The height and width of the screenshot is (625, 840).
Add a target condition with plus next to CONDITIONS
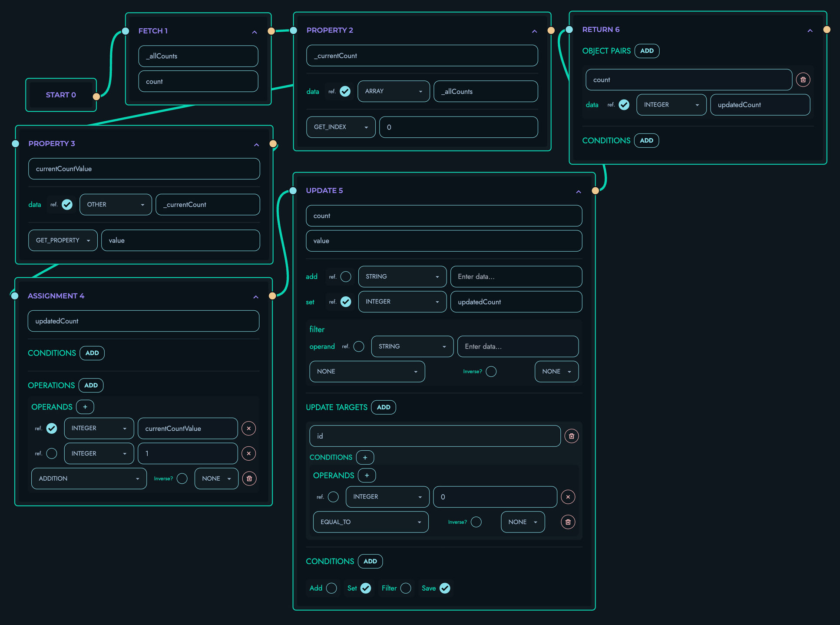point(365,457)
